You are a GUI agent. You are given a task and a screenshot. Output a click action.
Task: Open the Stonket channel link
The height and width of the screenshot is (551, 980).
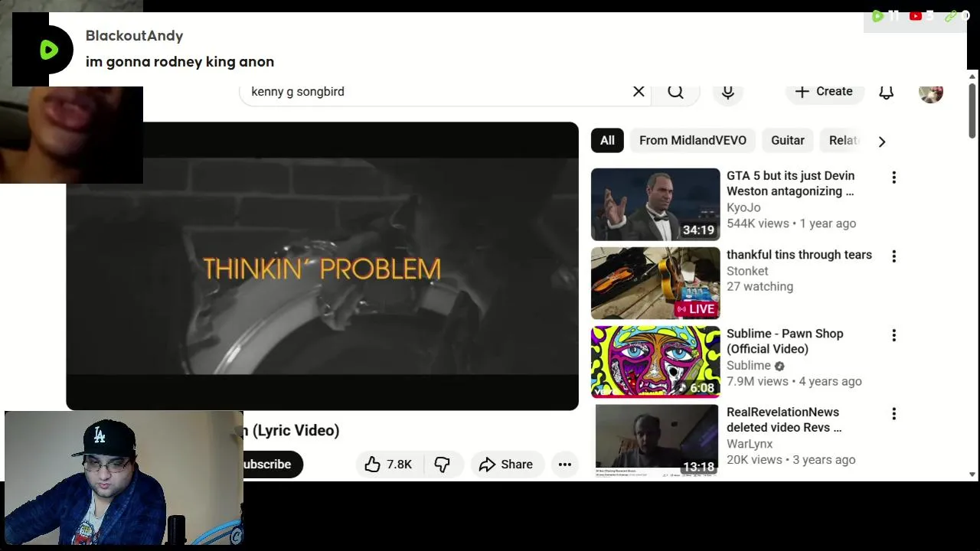[747, 271]
